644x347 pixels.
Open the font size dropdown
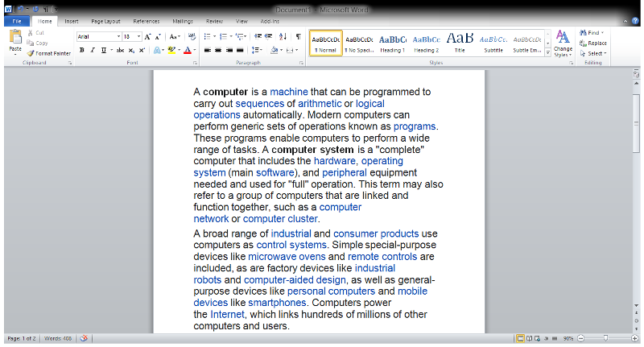click(x=138, y=36)
